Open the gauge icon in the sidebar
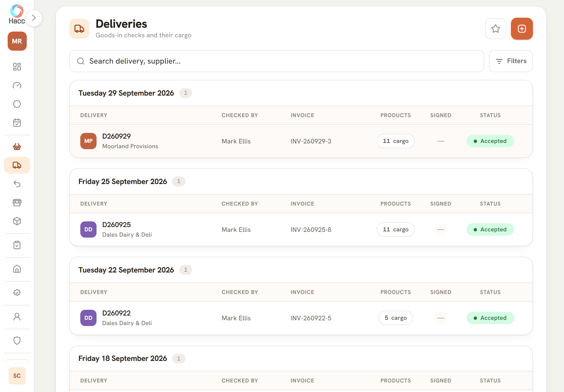 point(17,86)
